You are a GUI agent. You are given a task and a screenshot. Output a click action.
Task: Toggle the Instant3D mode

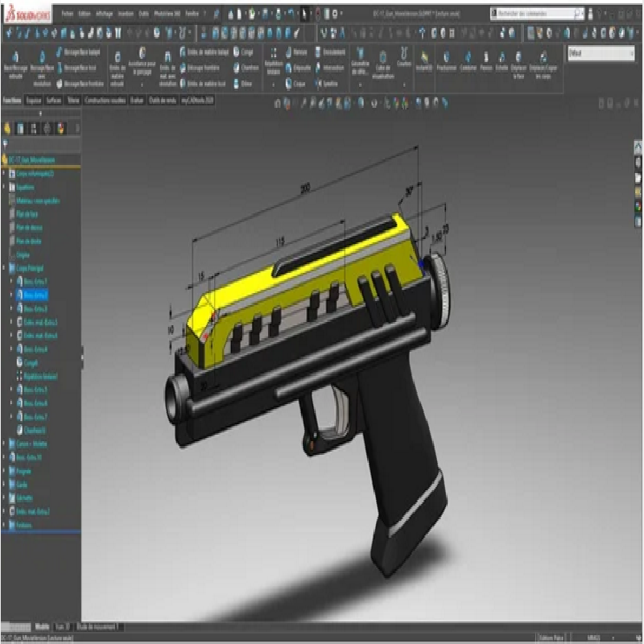click(424, 61)
